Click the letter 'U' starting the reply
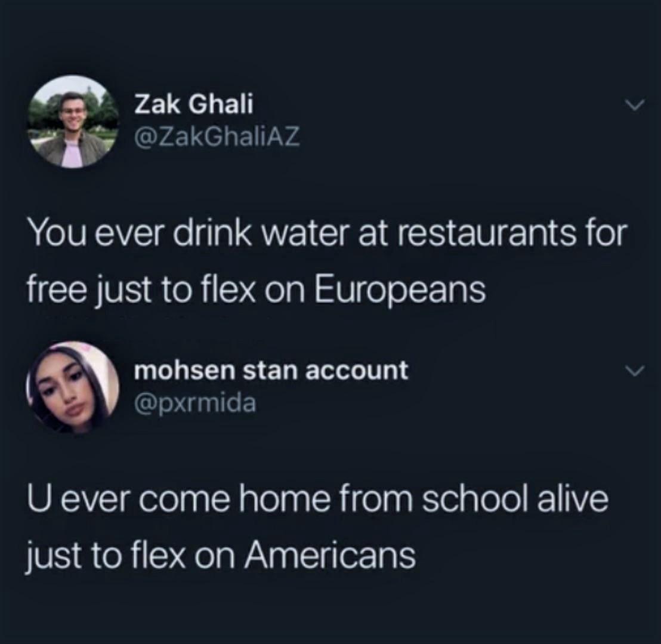This screenshot has height=644, width=661. click(x=38, y=499)
